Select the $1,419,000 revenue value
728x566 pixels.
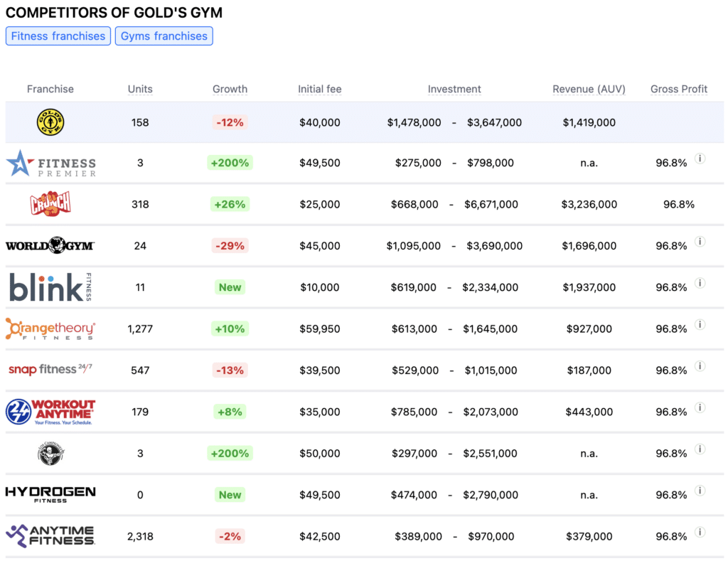589,122
